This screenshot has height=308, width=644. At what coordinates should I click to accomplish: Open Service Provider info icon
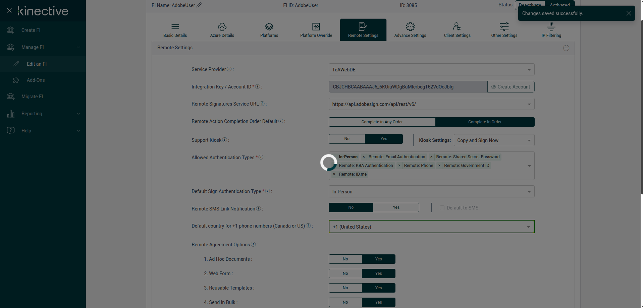(229, 69)
